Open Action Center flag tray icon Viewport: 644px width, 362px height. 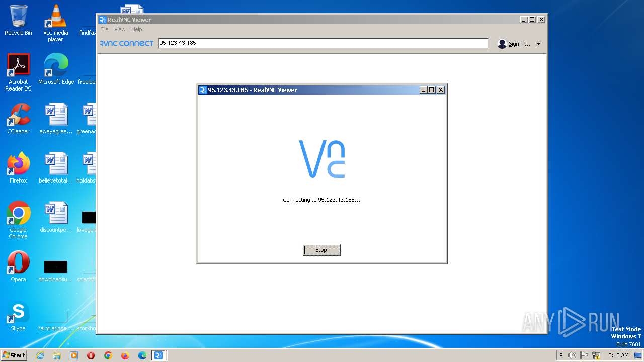[585, 355]
